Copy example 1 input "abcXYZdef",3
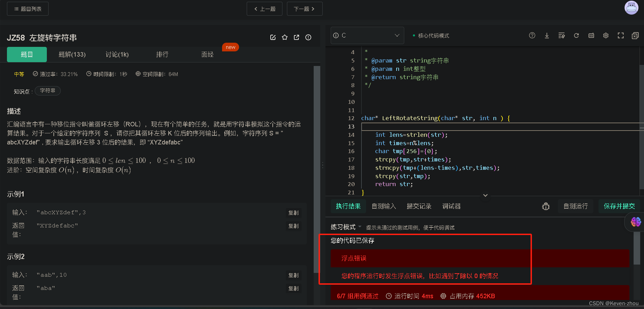Image resolution: width=644 pixels, height=309 pixels. (x=294, y=213)
